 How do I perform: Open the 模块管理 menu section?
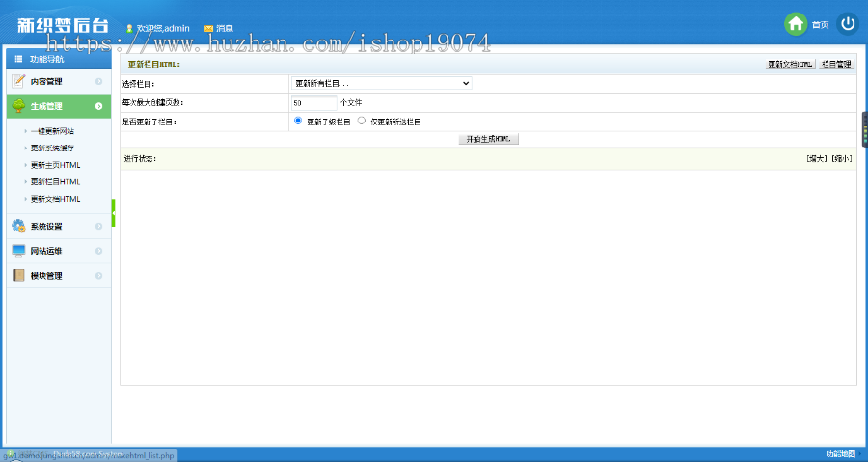click(x=59, y=276)
